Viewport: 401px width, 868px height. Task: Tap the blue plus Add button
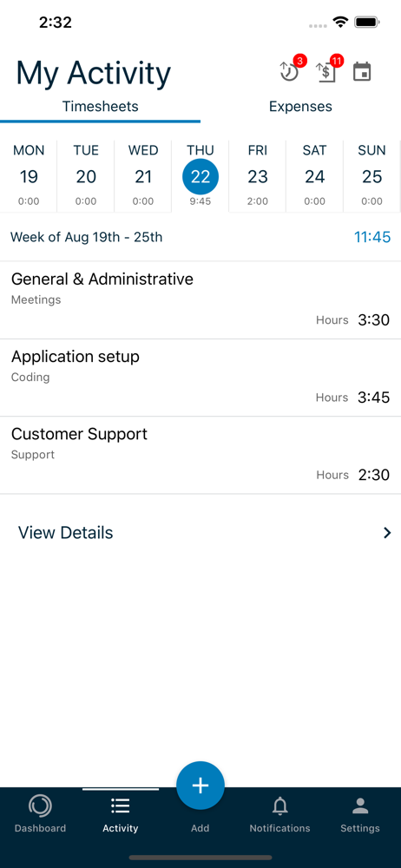tap(200, 785)
